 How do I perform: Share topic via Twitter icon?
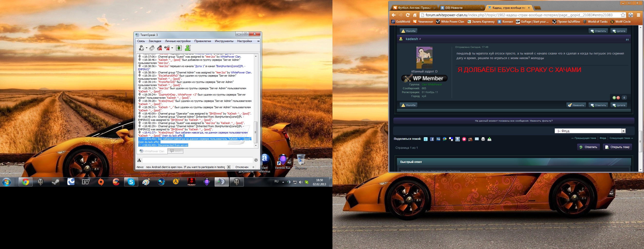pos(425,139)
